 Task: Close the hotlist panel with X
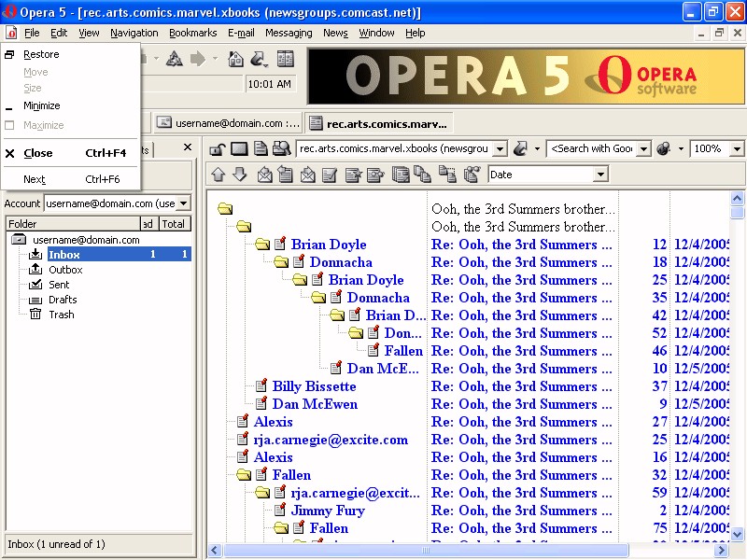coord(188,147)
